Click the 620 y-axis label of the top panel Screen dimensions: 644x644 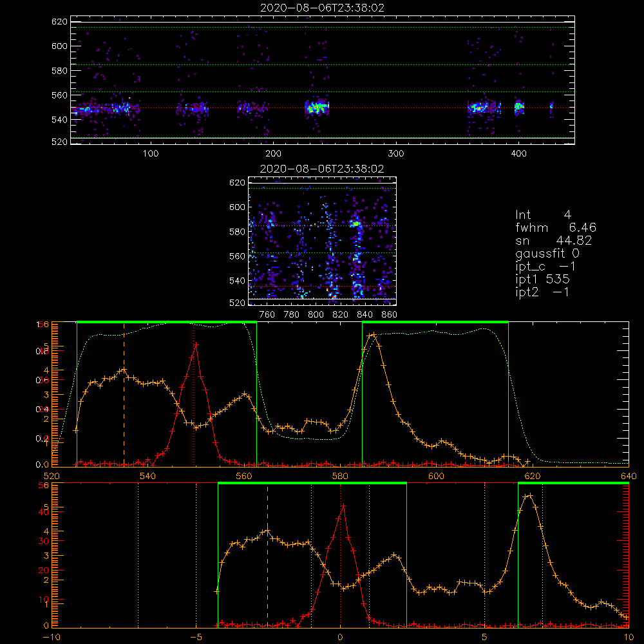59,21
